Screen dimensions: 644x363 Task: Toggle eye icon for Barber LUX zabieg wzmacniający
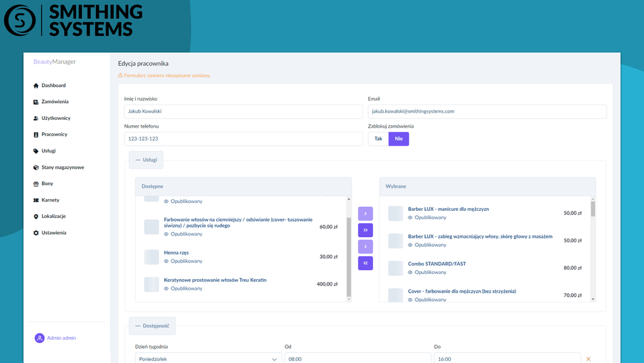(410, 245)
